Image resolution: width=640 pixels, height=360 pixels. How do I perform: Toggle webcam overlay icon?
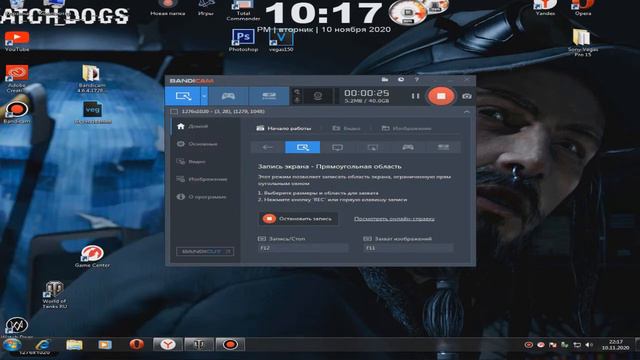pyautogui.click(x=318, y=96)
